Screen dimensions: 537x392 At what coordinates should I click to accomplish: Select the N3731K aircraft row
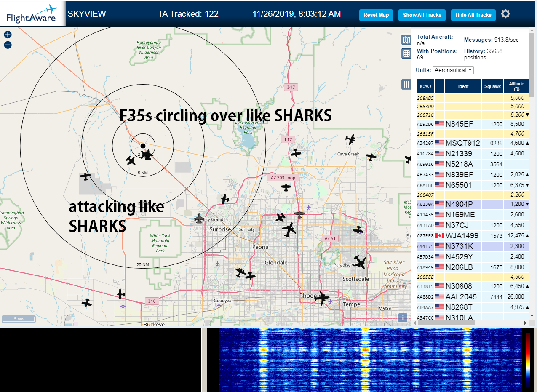pyautogui.click(x=472, y=246)
